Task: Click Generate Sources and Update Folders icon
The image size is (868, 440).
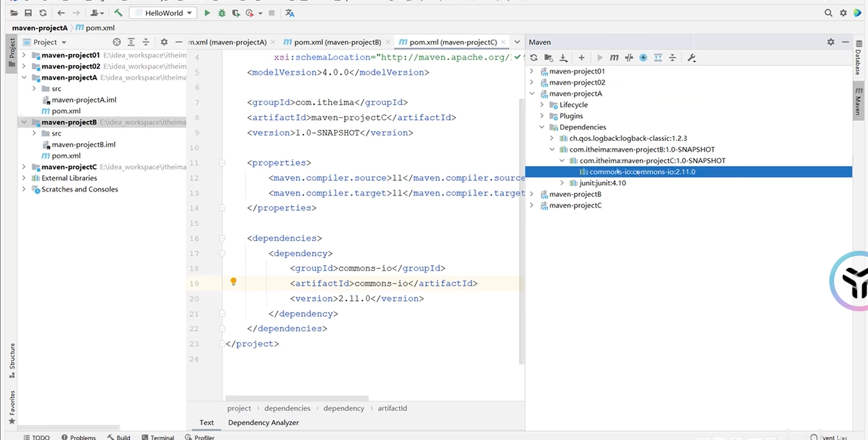Action: pyautogui.click(x=549, y=57)
